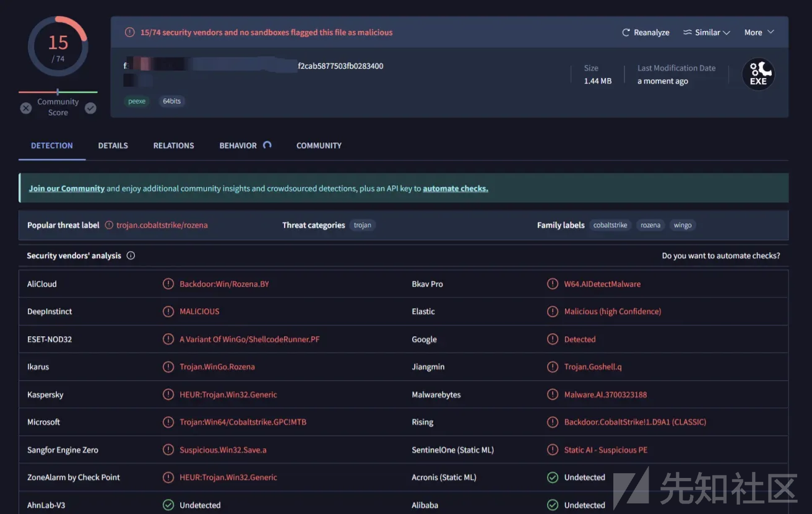Select Backdoor.CobaltStrike!1.D9A1 (CLASSIC) text
The width and height of the screenshot is (812, 514).
click(635, 422)
